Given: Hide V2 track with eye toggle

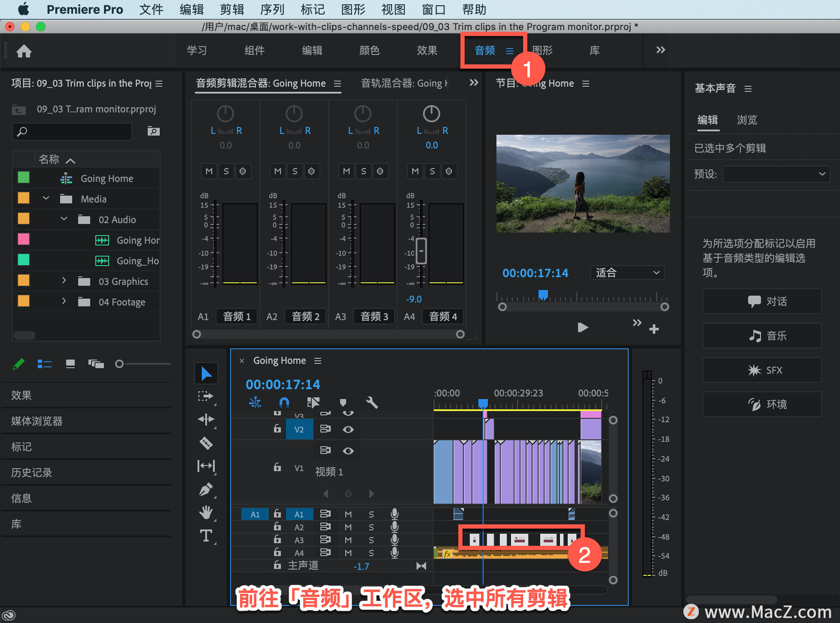Looking at the screenshot, I should 348,429.
